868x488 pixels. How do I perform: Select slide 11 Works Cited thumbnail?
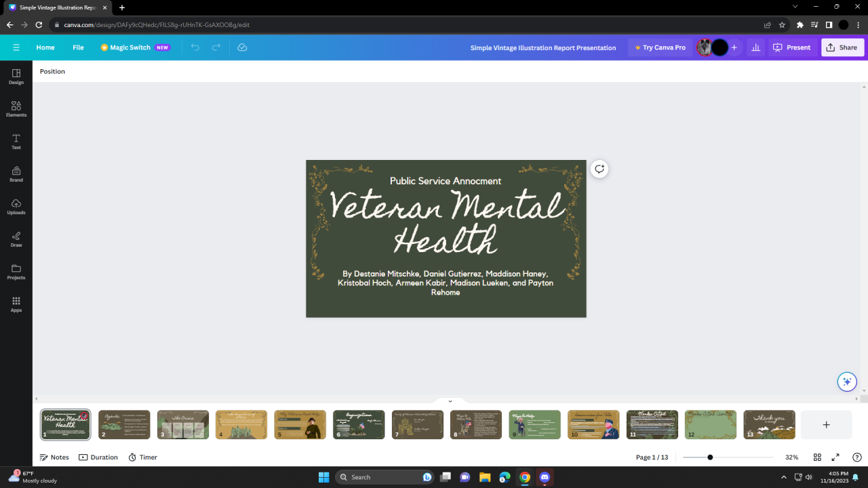pos(652,424)
